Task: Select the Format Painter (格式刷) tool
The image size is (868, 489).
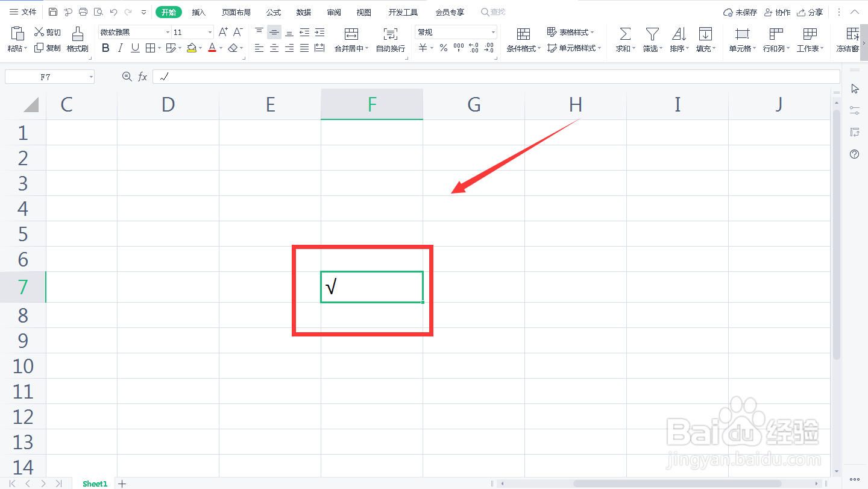Action: point(77,40)
